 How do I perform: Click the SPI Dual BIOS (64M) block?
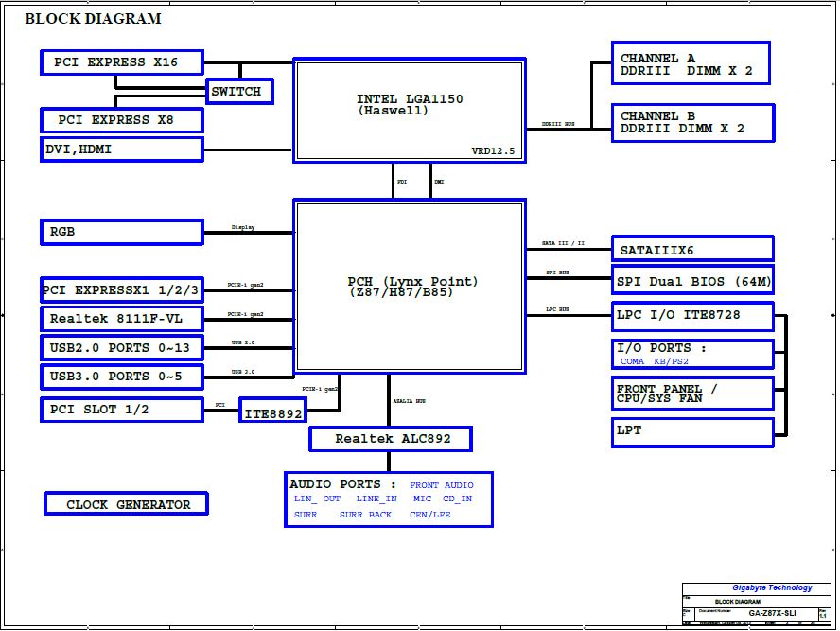691,281
